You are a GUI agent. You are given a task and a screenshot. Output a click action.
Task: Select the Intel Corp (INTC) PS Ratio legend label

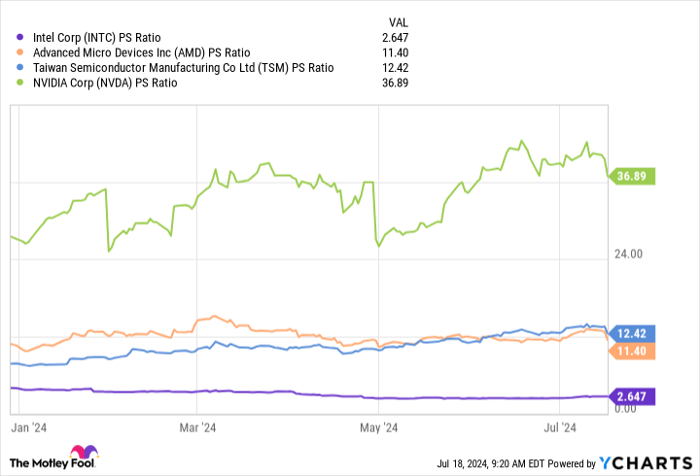click(x=97, y=37)
